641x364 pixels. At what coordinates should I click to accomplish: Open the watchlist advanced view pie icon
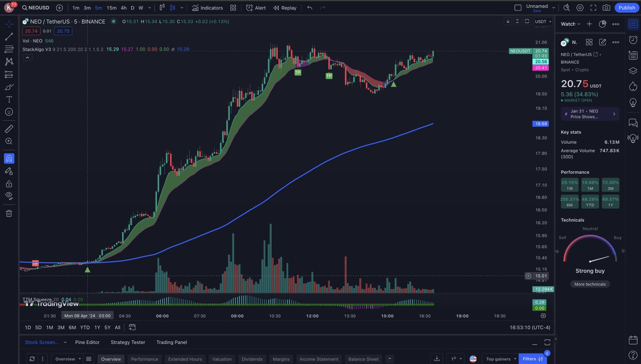click(x=603, y=24)
